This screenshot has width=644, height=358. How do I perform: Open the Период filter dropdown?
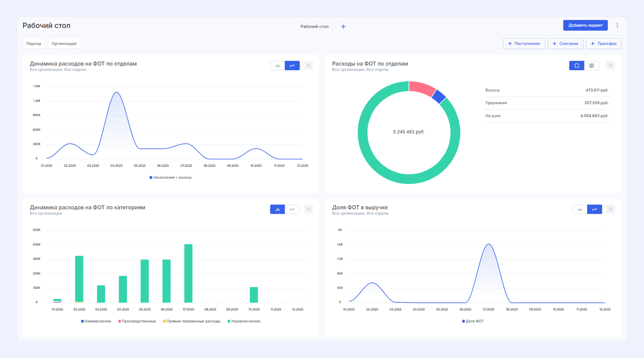(34, 44)
